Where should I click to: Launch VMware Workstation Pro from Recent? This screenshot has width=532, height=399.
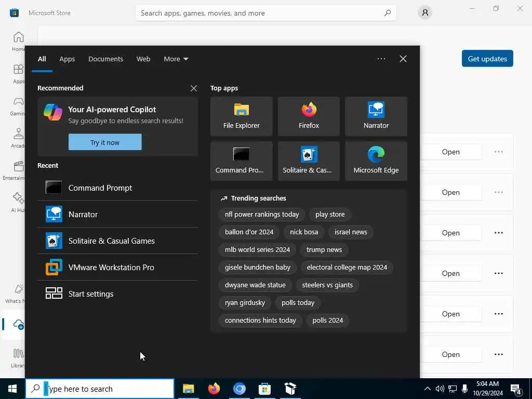(117, 267)
